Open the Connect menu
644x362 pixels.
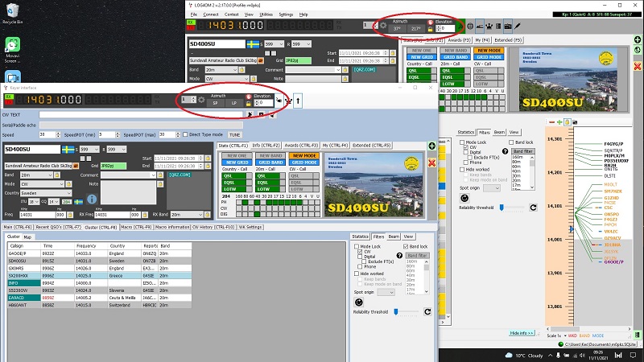point(211,14)
